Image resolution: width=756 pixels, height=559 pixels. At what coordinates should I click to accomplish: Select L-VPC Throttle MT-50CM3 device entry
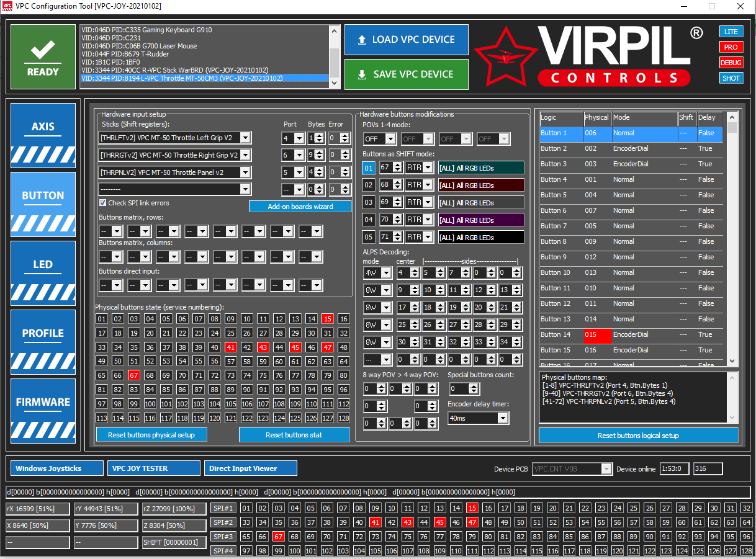(x=205, y=78)
